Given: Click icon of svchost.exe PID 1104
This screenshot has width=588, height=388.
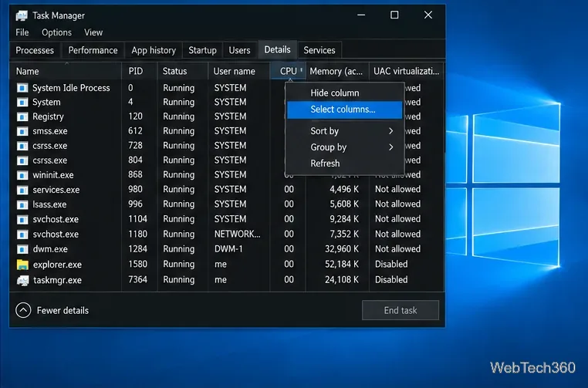Looking at the screenshot, I should point(22,220).
